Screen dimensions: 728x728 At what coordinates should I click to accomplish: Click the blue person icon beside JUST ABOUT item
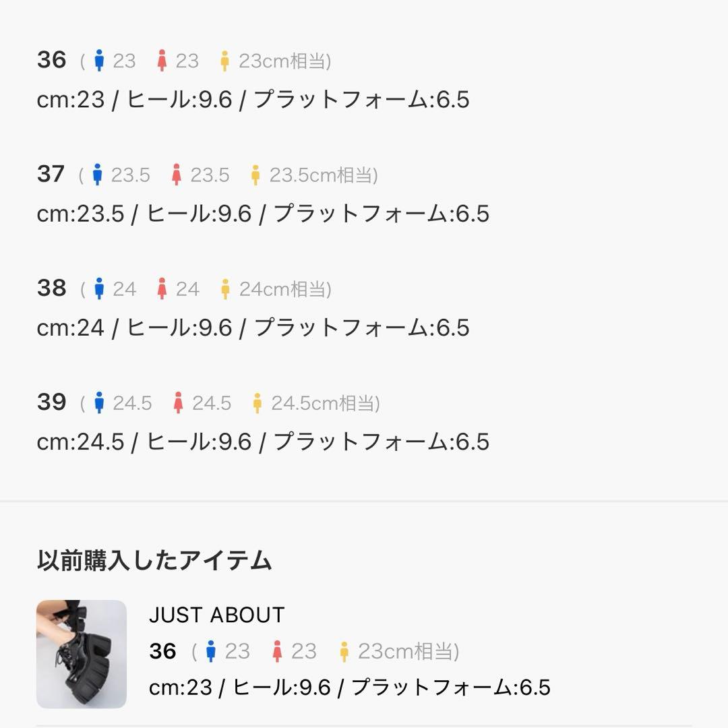[211, 651]
